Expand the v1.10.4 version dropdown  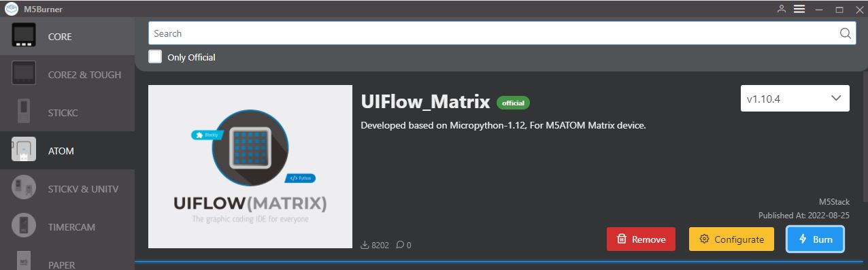(x=795, y=99)
